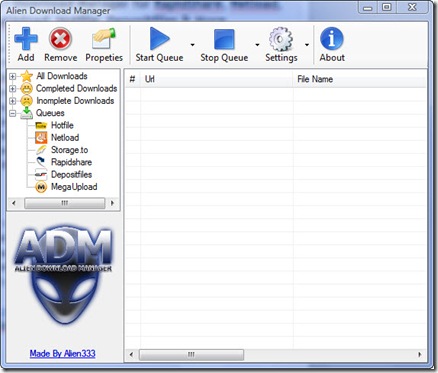Open the About info icon
The height and width of the screenshot is (373, 438).
(x=332, y=39)
